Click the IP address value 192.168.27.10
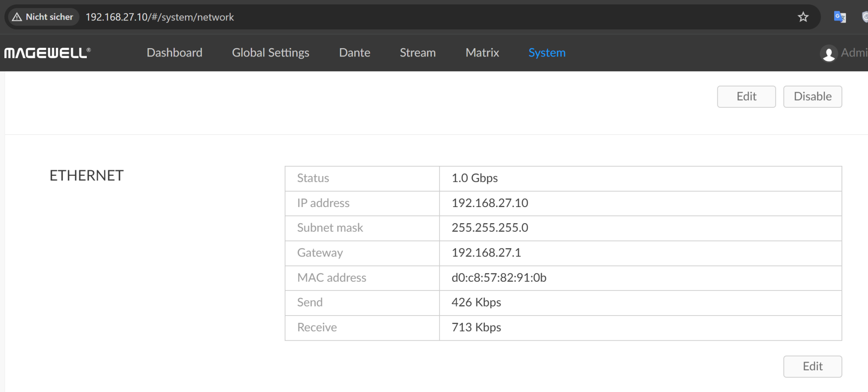Image resolution: width=868 pixels, height=392 pixels. 490,203
